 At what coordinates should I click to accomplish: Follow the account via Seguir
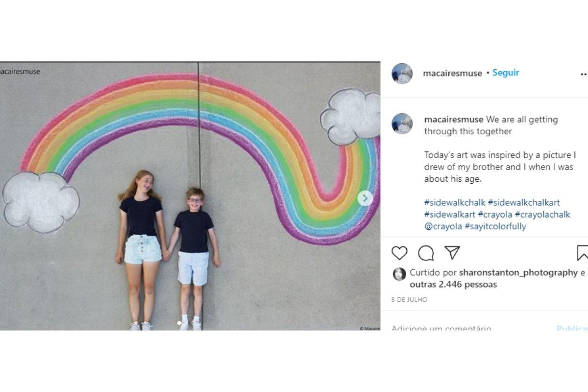point(506,73)
